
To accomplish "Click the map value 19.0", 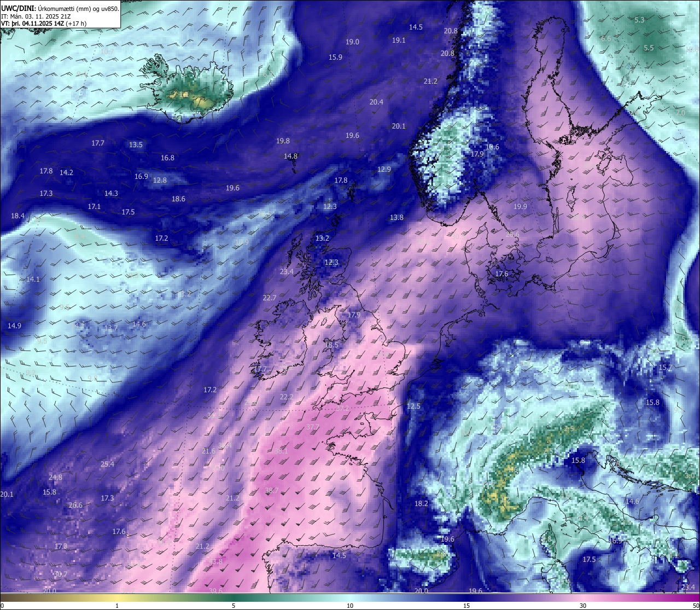I will pyautogui.click(x=352, y=42).
